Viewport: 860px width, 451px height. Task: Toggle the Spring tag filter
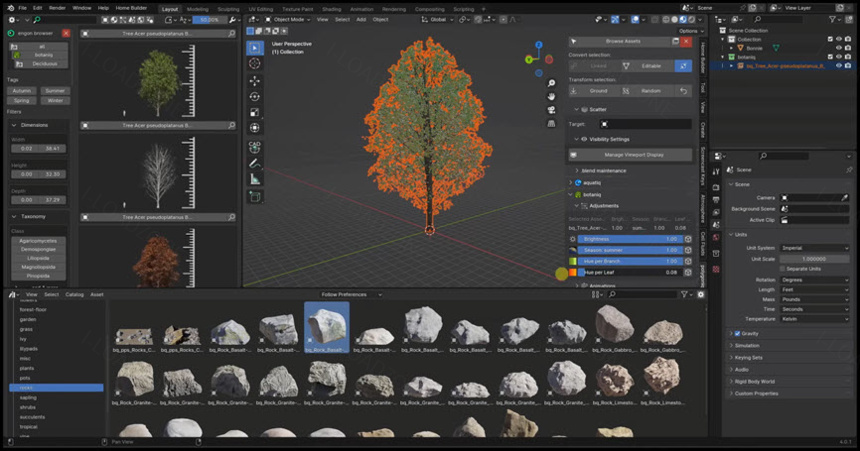click(22, 101)
